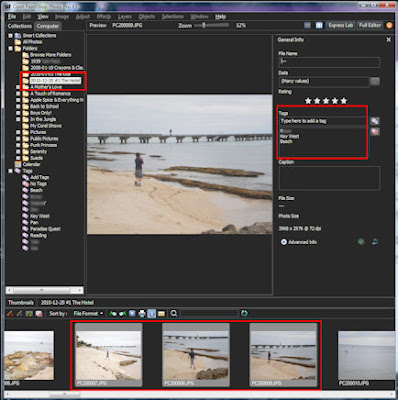Set rating to fifth star
Image resolution: width=398 pixels, height=400 pixels.
[x=344, y=100]
